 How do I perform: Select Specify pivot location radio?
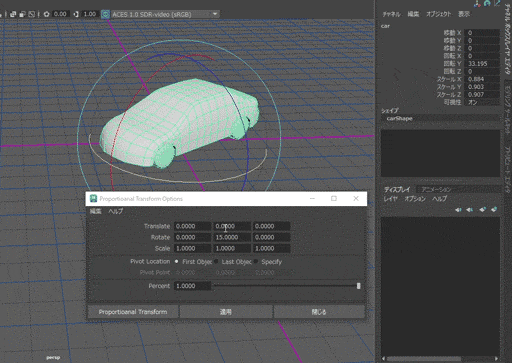coord(256,262)
